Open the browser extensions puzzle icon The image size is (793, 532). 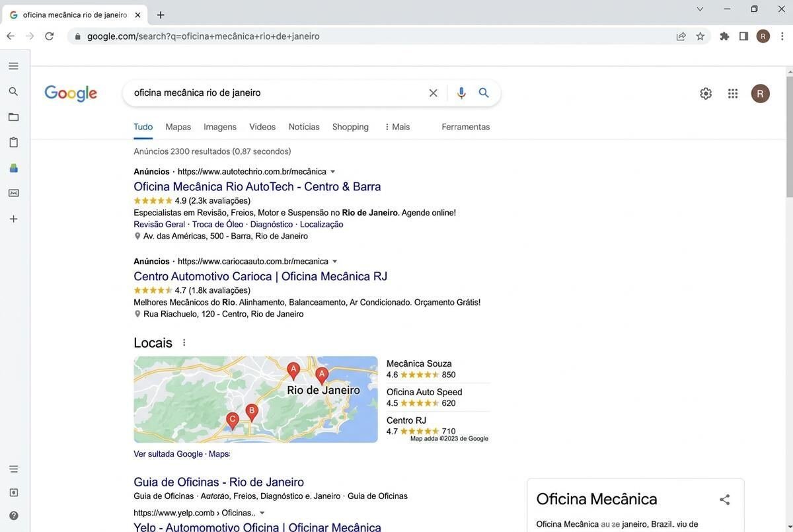(x=724, y=36)
